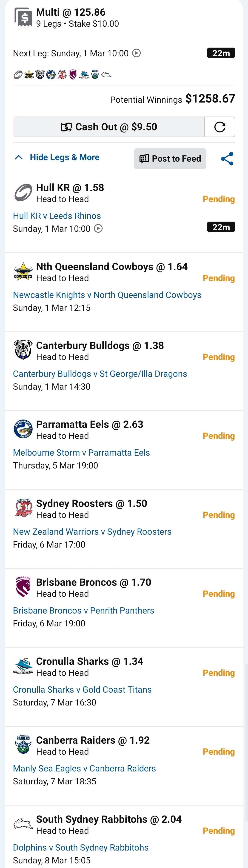
Task: Refresh the cash out value
Action: pos(220,127)
